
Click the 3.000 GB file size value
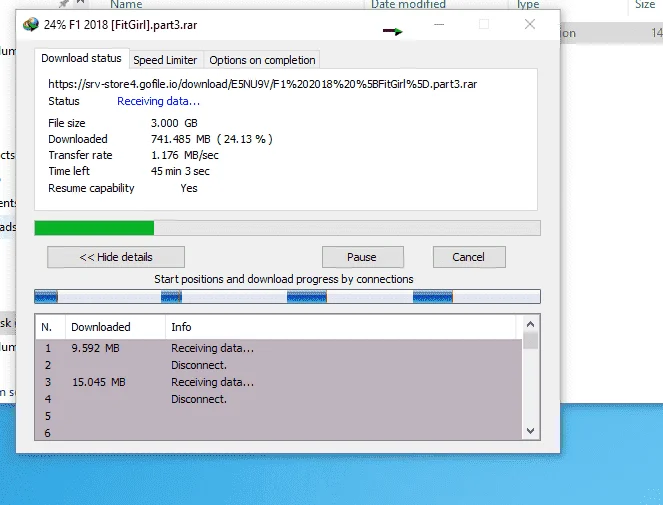pos(174,123)
